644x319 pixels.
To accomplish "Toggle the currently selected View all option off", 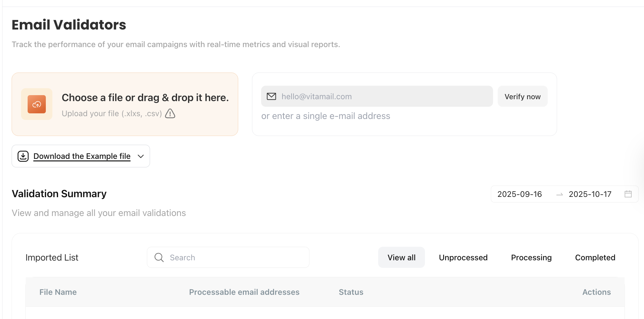I will coord(401,257).
